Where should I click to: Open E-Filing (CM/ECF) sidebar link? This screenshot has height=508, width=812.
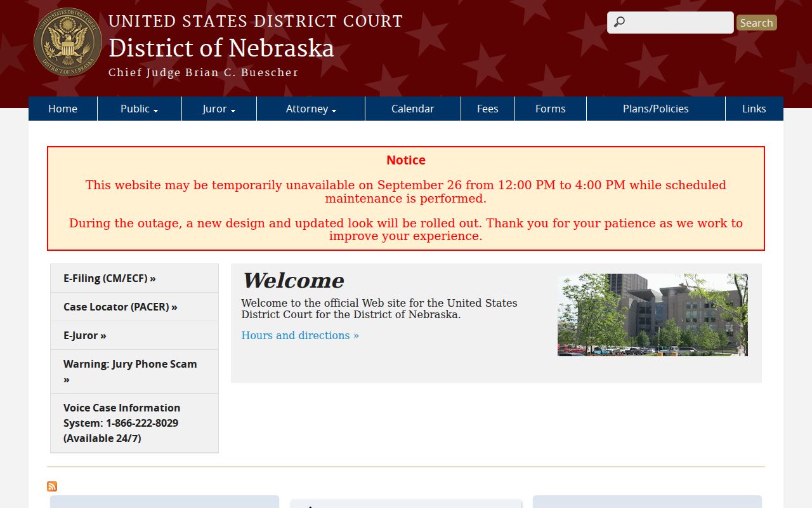click(x=134, y=278)
